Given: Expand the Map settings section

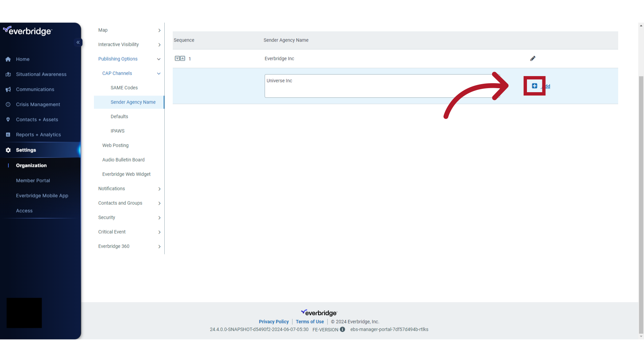Looking at the screenshot, I should pyautogui.click(x=159, y=30).
